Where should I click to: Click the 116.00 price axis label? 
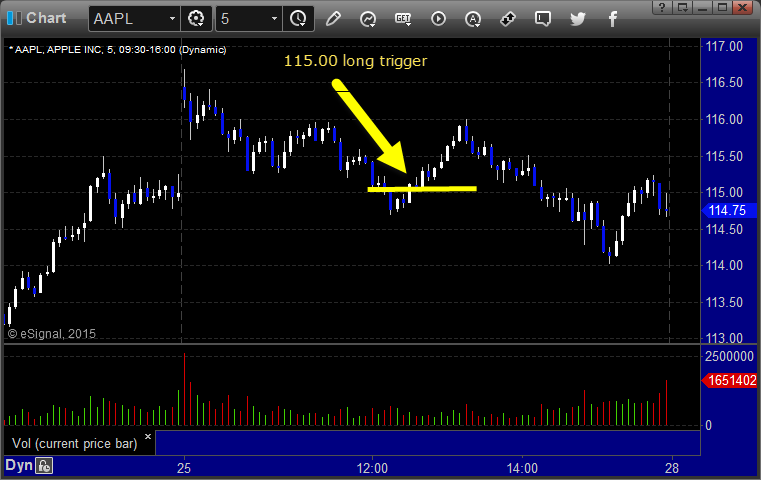[x=724, y=119]
